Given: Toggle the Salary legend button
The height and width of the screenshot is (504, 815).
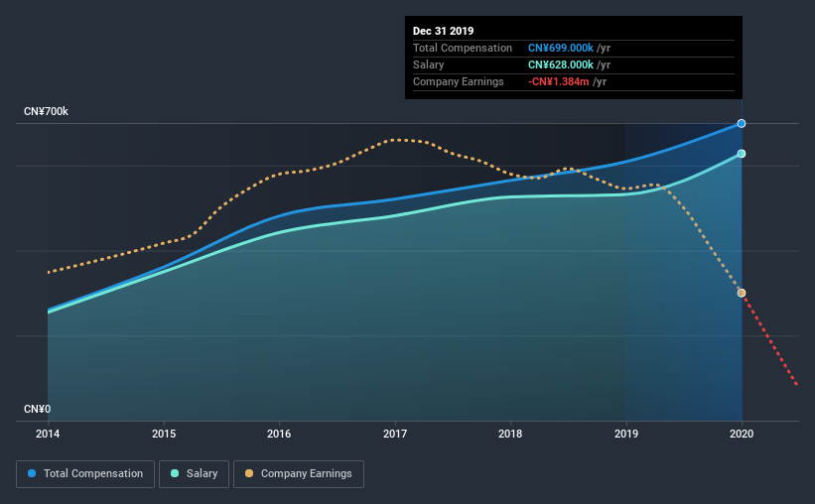Looking at the screenshot, I should tap(194, 474).
